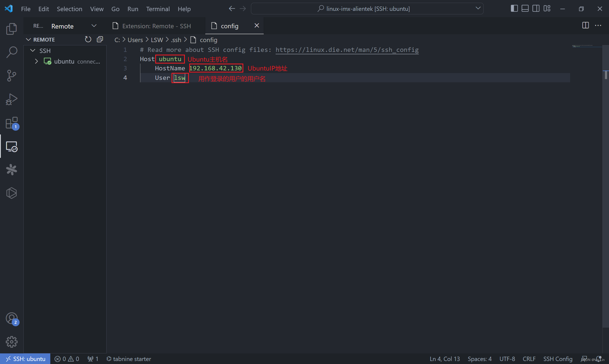
Task: Open the Search view icon
Action: pyautogui.click(x=11, y=52)
